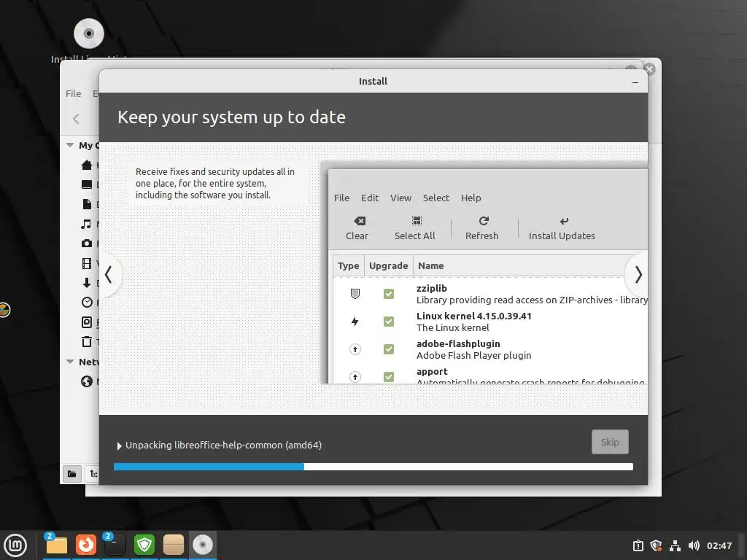The image size is (747, 560).
Task: Expand the installation details triangle
Action: (x=119, y=446)
